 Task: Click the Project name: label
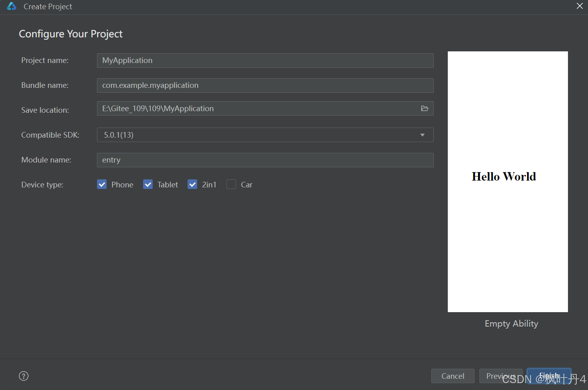click(45, 60)
